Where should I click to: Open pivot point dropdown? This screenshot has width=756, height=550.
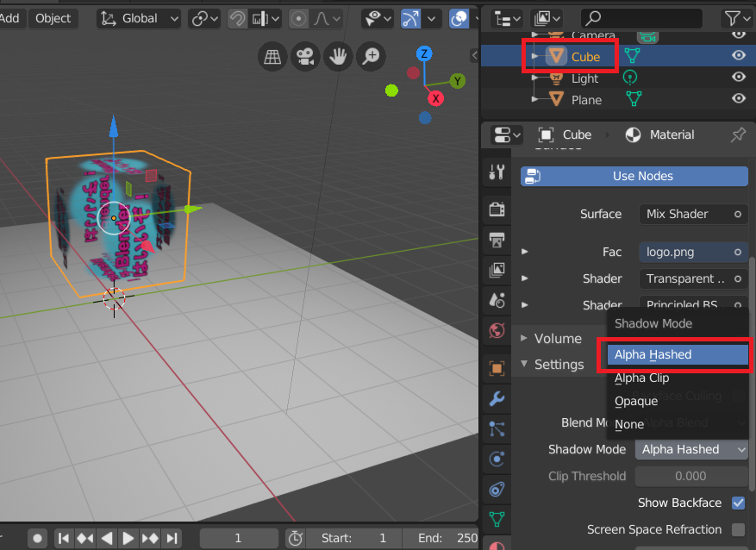click(204, 19)
